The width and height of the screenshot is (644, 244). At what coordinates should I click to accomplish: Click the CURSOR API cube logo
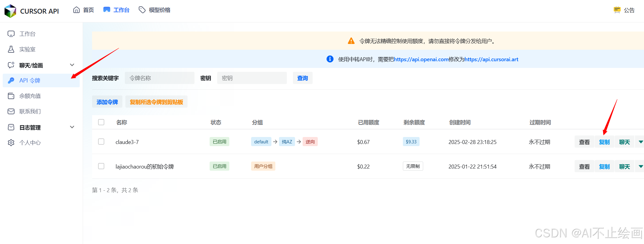click(x=10, y=11)
